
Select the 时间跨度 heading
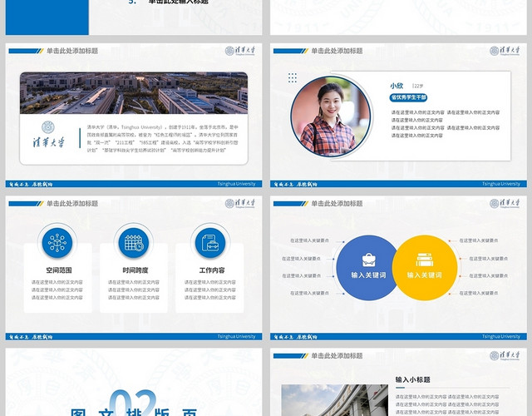click(135, 270)
